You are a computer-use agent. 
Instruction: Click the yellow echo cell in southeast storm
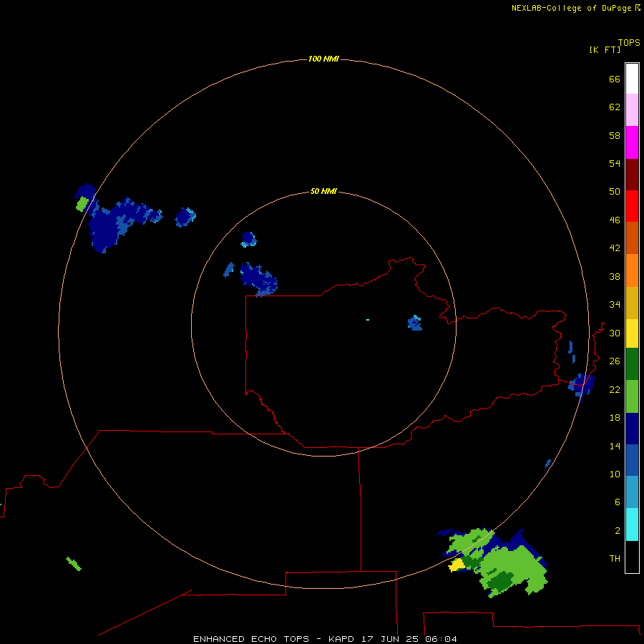(457, 565)
